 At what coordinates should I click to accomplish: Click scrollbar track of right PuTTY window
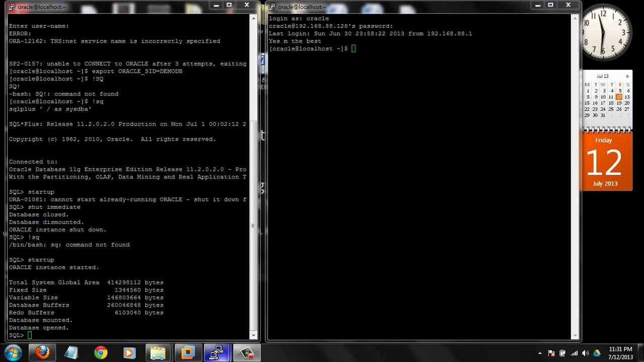point(575,177)
